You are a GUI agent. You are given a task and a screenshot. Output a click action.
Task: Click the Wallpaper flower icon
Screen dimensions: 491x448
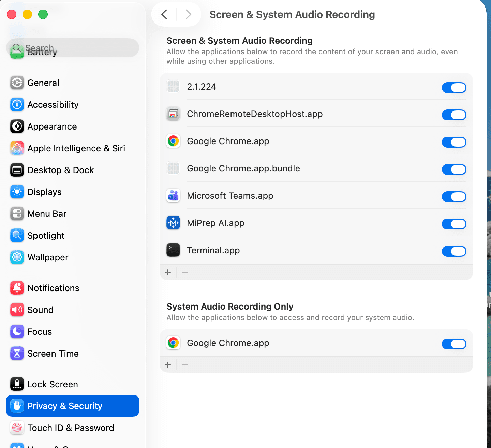(17, 257)
